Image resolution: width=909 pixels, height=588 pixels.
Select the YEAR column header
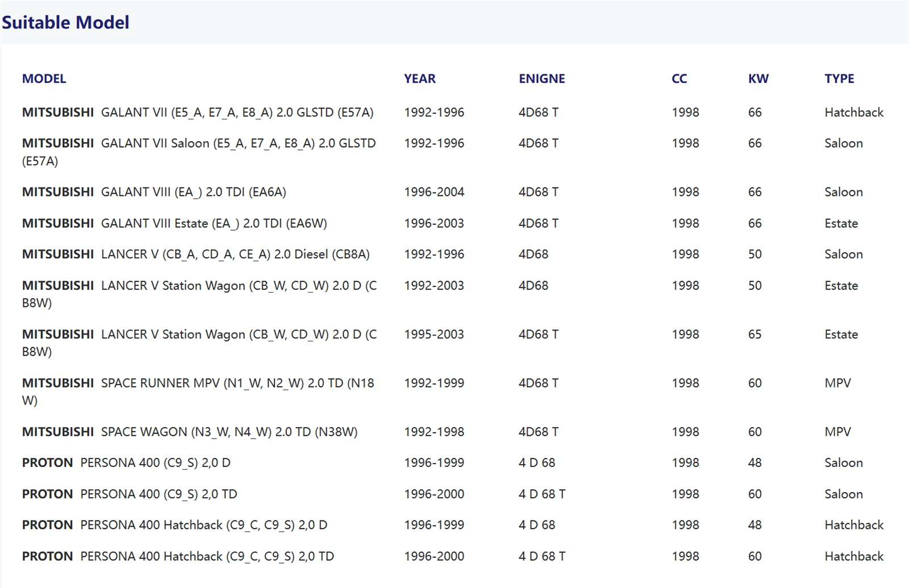[x=419, y=79]
